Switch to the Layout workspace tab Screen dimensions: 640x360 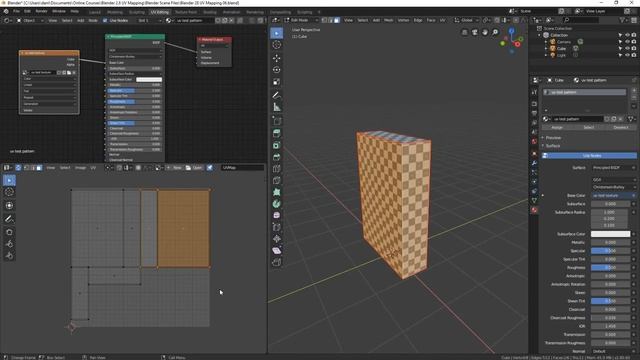click(x=94, y=12)
